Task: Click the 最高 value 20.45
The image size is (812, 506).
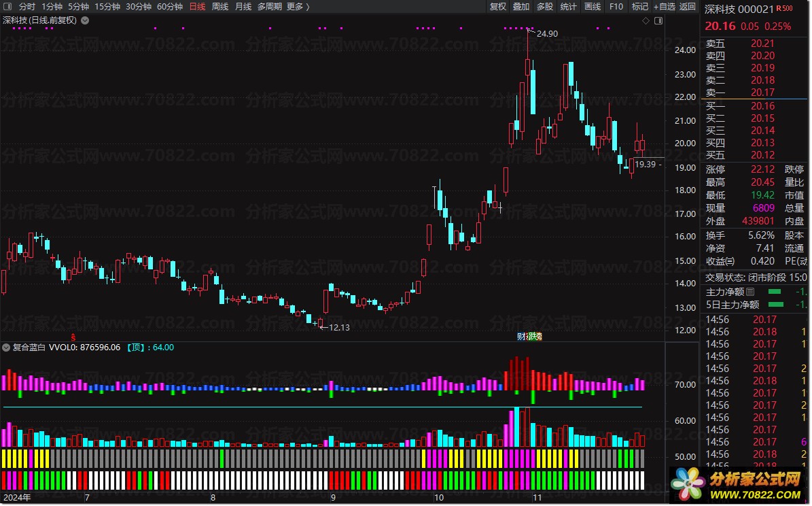Action: tap(763, 182)
